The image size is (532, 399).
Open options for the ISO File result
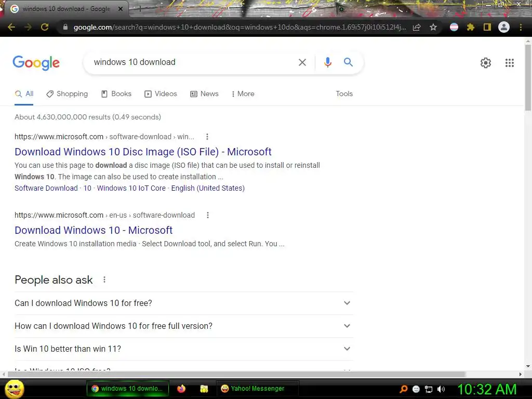[207, 137]
